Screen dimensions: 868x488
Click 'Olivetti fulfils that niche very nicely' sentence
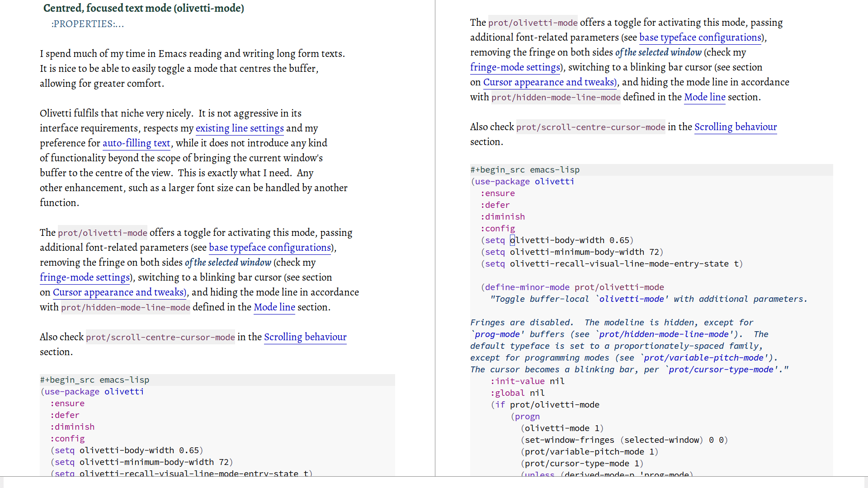[x=116, y=113]
